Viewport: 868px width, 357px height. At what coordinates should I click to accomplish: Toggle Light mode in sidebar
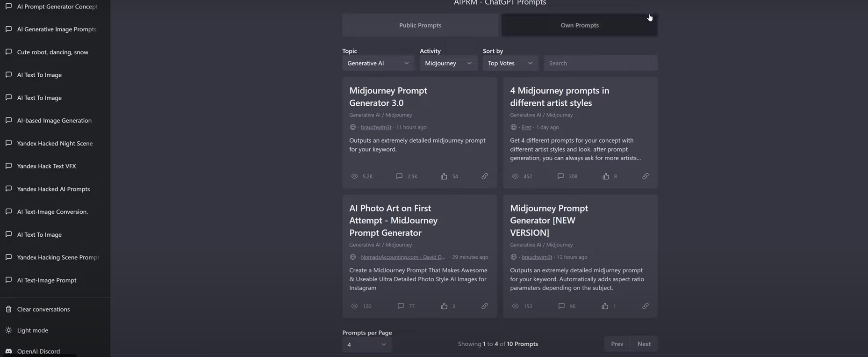click(x=32, y=330)
